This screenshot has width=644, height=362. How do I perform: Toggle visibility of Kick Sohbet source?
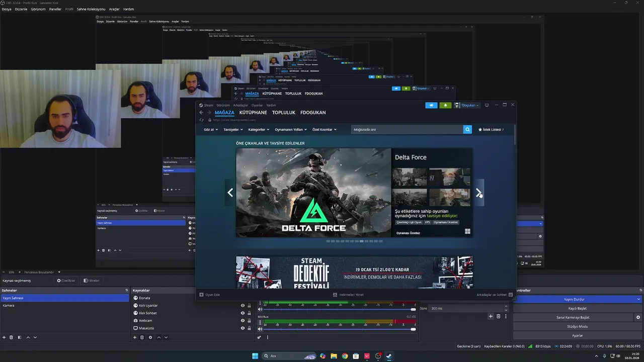[243, 313]
